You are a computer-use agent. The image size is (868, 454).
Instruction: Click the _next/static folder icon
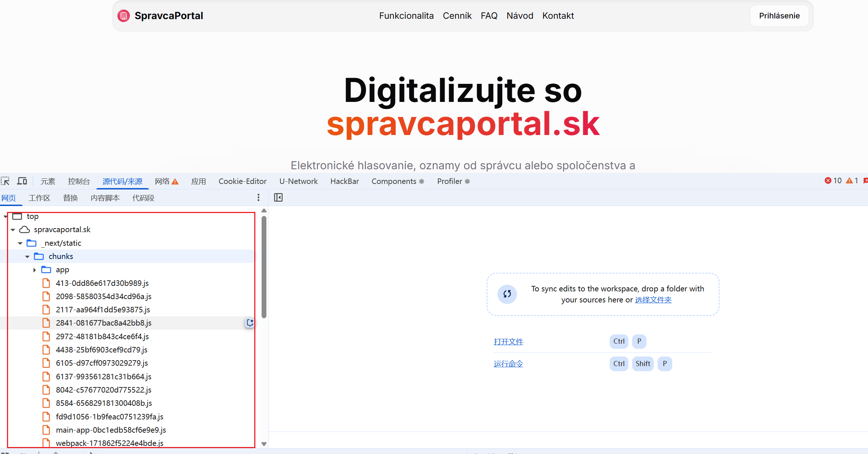pos(32,243)
